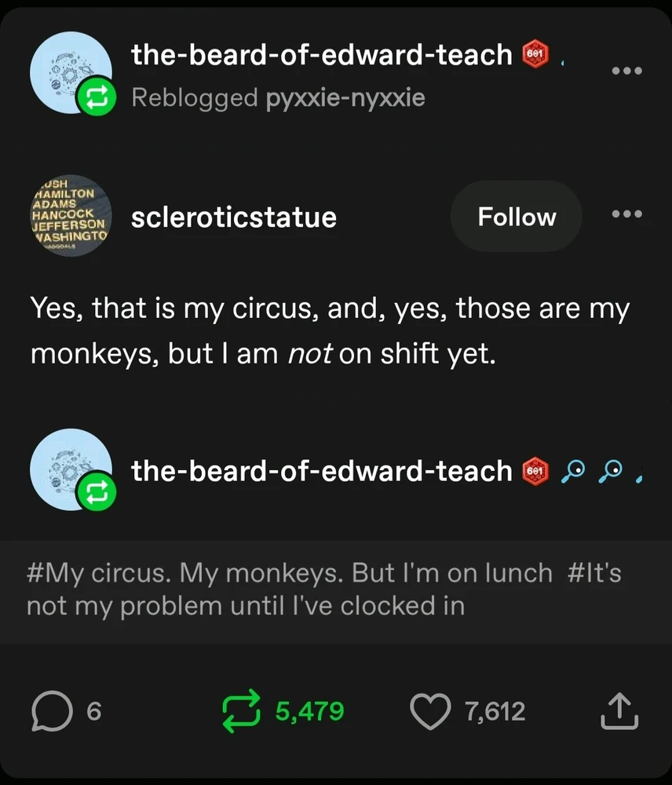672x785 pixels.
Task: Click the second blue magnifier badge
Action: coord(610,470)
